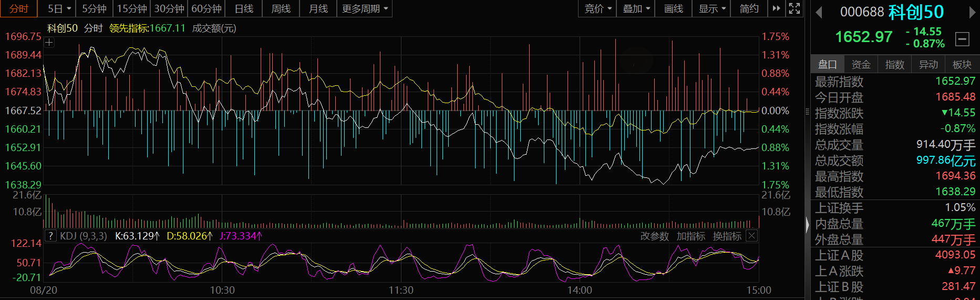The height and width of the screenshot is (300, 980).
Task: Select the 最新指数 row value 1652.97
Action: pos(955,81)
